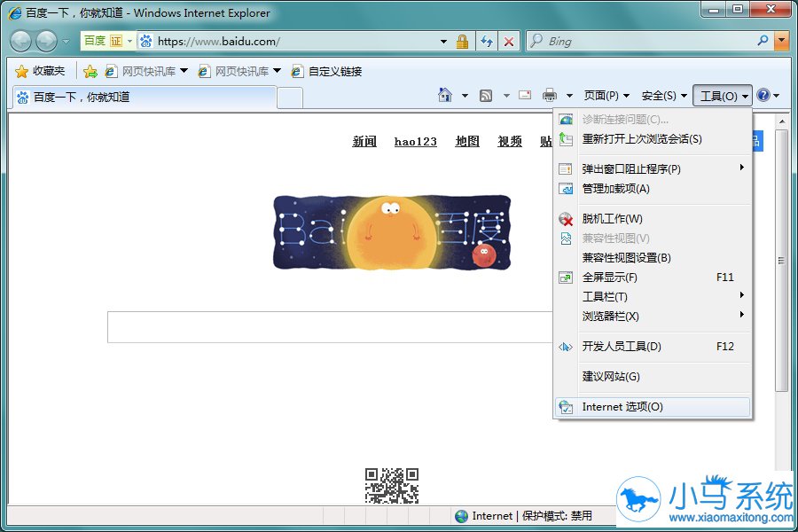Screen dimensions: 798x532
Task: Click the red Stop loading icon
Action: click(x=508, y=42)
